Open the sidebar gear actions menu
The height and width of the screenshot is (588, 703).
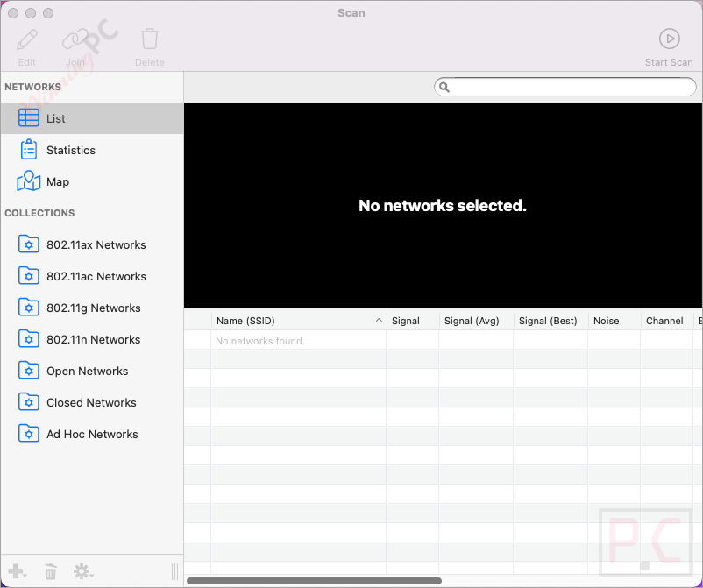(x=83, y=571)
